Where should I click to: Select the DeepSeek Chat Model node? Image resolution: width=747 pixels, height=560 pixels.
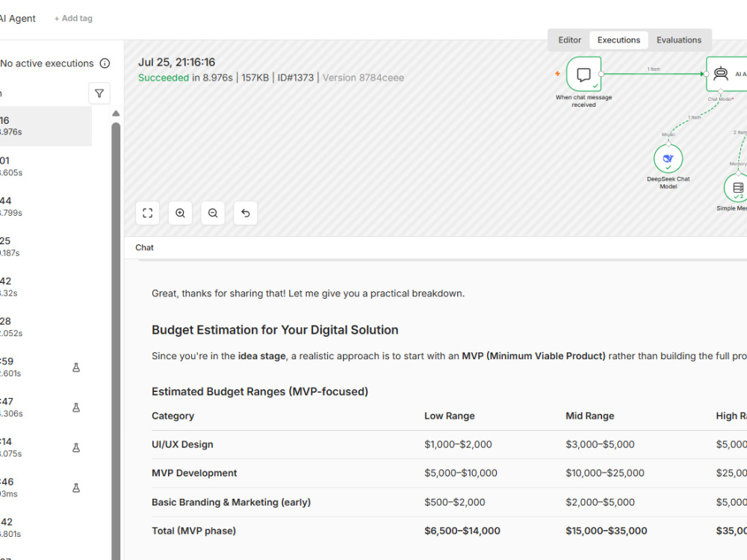pyautogui.click(x=668, y=158)
